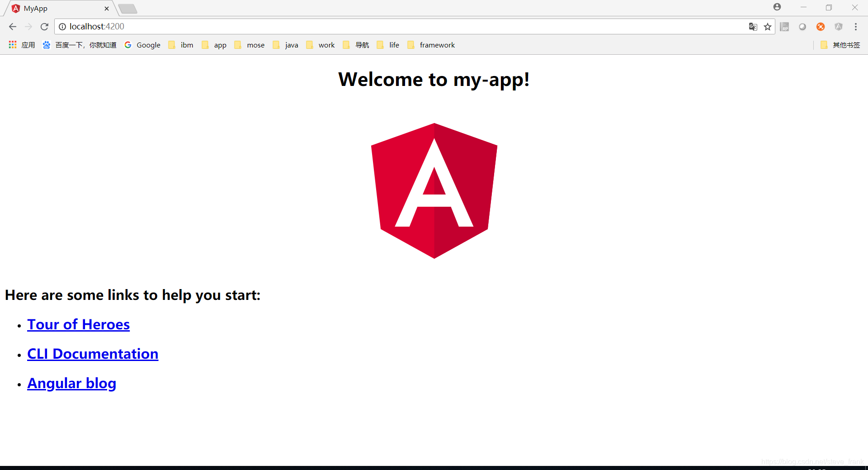
Task: Click the gray circle extension icon
Action: tap(802, 27)
